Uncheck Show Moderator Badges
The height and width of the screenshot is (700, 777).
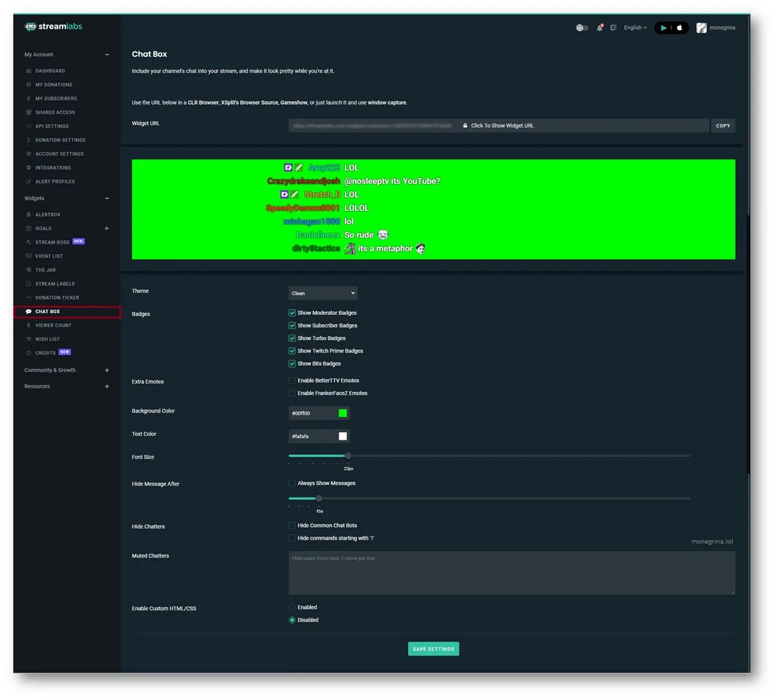(292, 313)
